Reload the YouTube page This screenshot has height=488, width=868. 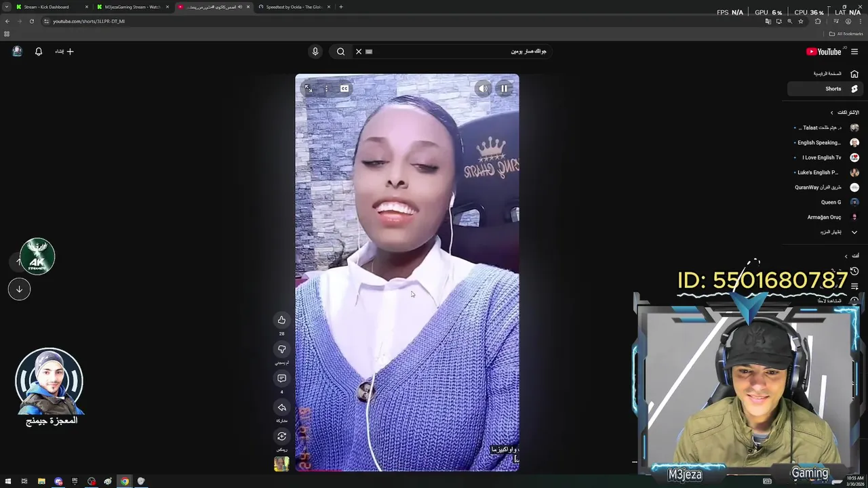point(31,21)
